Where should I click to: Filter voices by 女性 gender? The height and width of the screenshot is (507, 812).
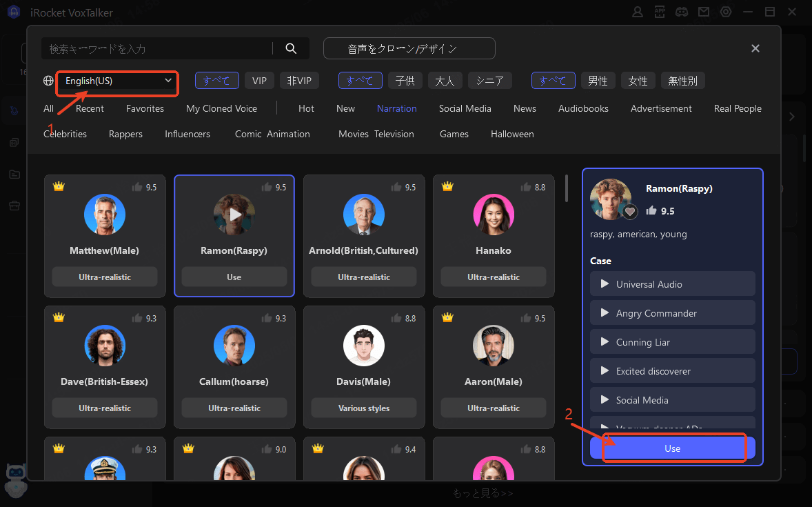(638, 80)
